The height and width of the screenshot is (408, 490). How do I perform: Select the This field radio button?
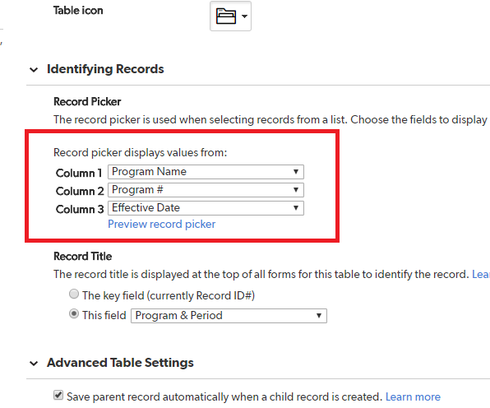(x=74, y=314)
